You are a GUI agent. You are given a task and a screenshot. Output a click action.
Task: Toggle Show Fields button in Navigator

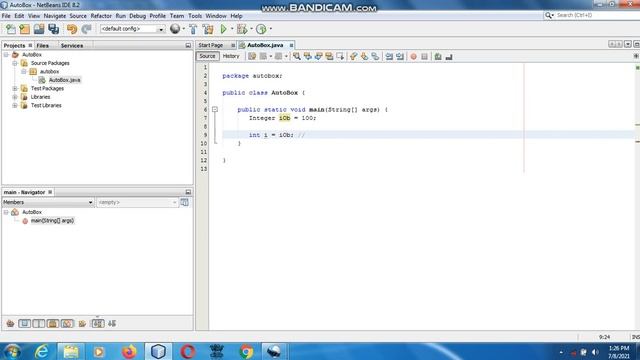[x=24, y=324]
